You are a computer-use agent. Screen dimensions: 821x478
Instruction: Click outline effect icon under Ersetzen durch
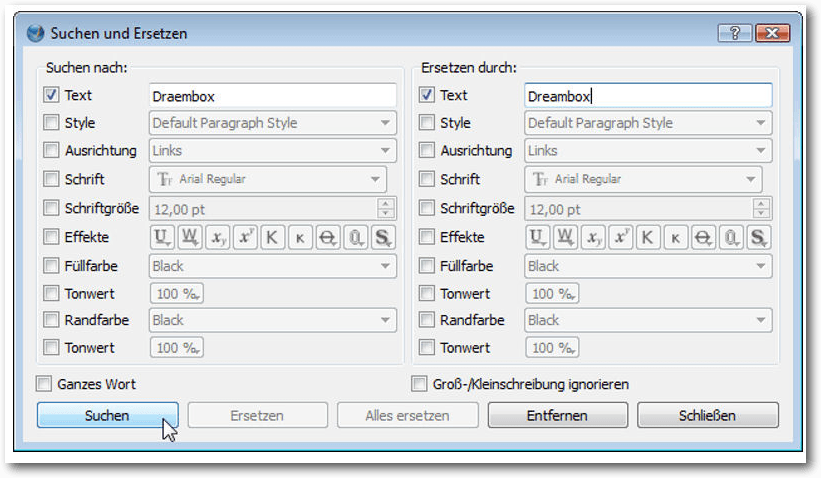[731, 238]
